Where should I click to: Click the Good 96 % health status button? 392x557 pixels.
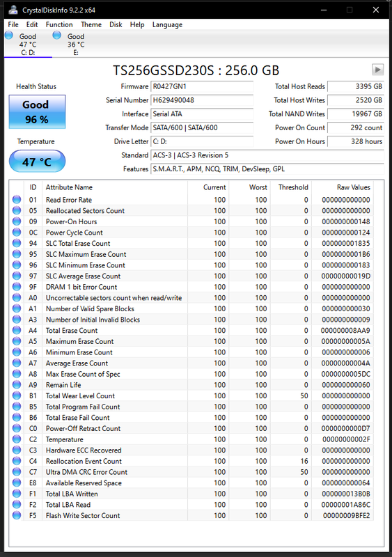tap(38, 112)
